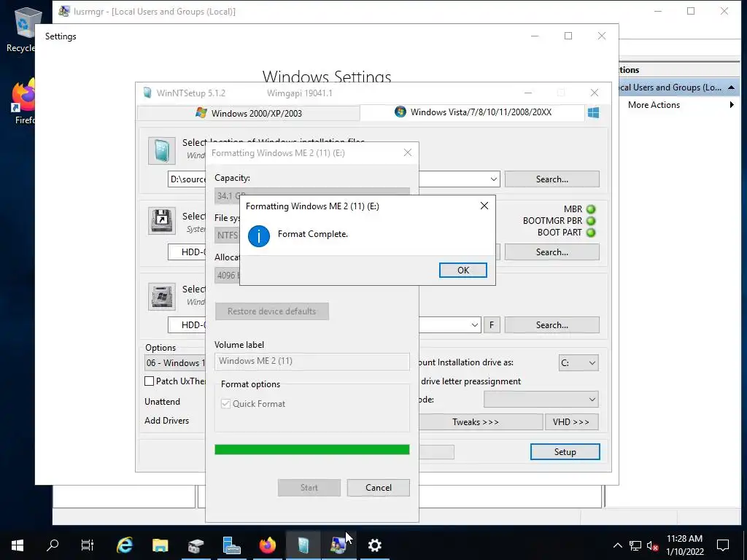Image resolution: width=747 pixels, height=560 pixels.
Task: Open Task View from taskbar
Action: point(88,545)
